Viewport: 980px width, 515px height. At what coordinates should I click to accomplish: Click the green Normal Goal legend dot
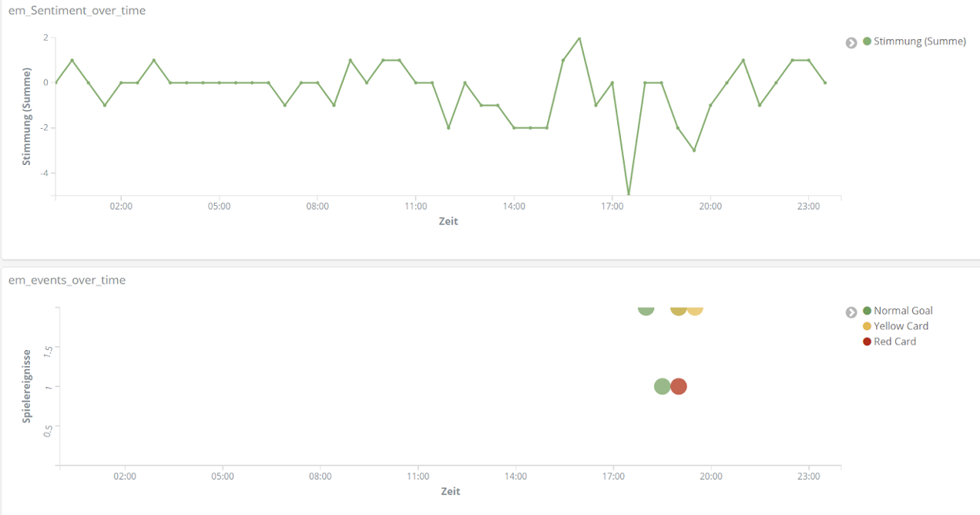tap(868, 311)
